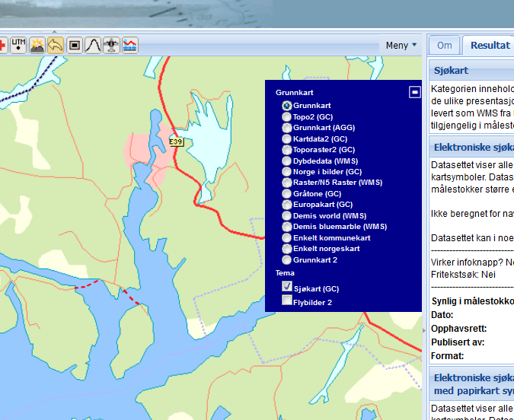Viewport: 514px width, 420px height.
Task: Uncheck the Sjøkart (GC) theme layer
Action: 287,288
